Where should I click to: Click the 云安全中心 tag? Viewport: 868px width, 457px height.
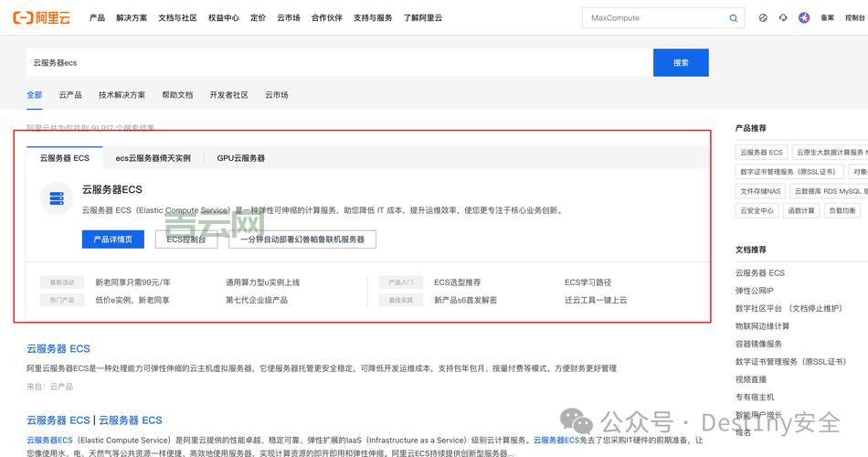pos(757,210)
